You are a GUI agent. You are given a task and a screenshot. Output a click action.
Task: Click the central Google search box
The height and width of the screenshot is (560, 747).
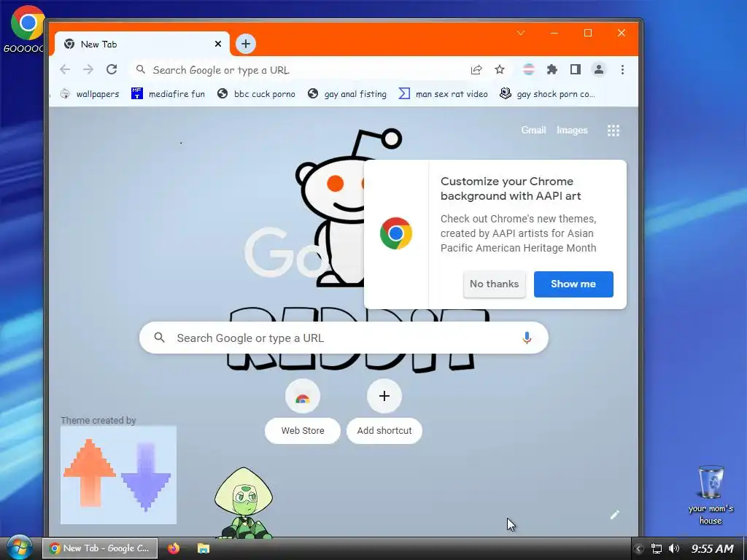(x=344, y=338)
